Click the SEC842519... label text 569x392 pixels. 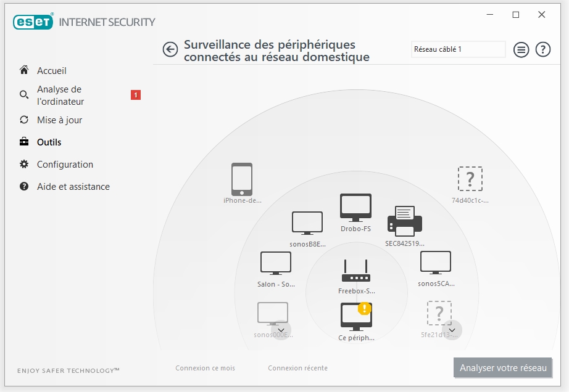405,243
